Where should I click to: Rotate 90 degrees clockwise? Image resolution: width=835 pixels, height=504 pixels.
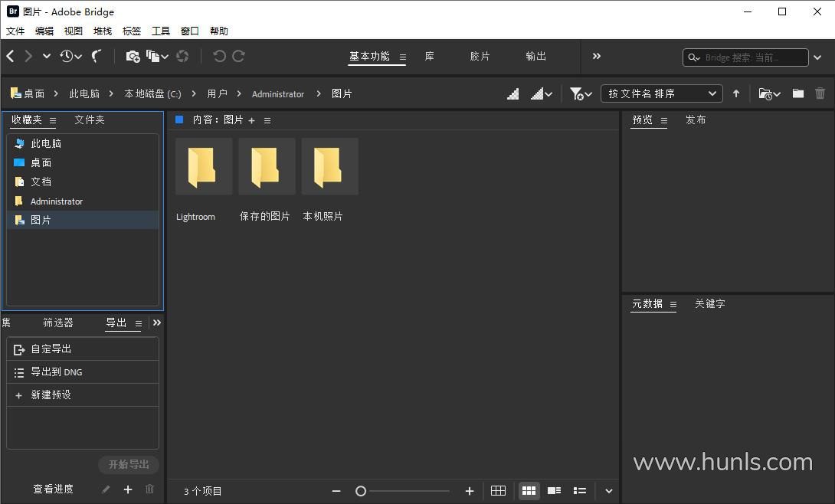point(238,56)
